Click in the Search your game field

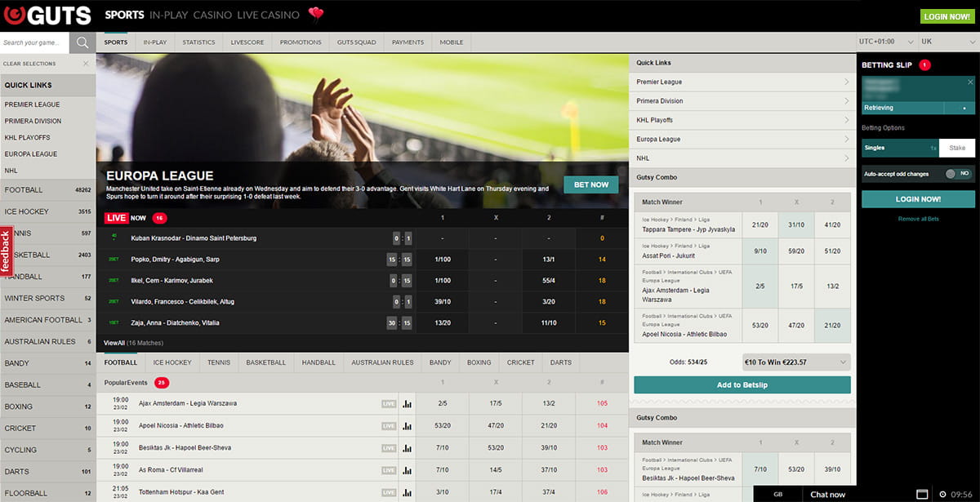[35, 42]
